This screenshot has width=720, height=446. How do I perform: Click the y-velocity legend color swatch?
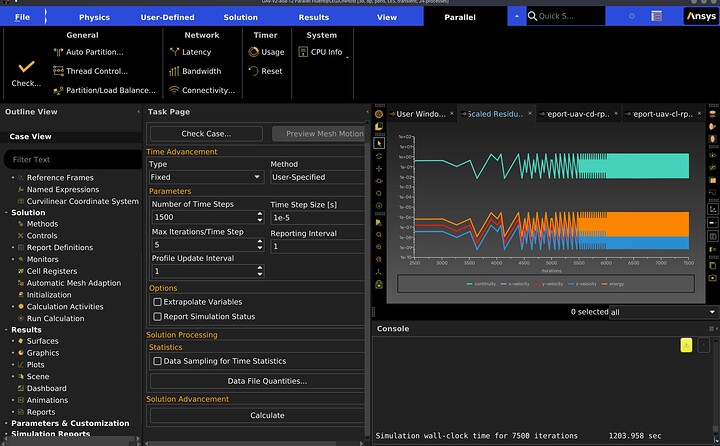(537, 284)
